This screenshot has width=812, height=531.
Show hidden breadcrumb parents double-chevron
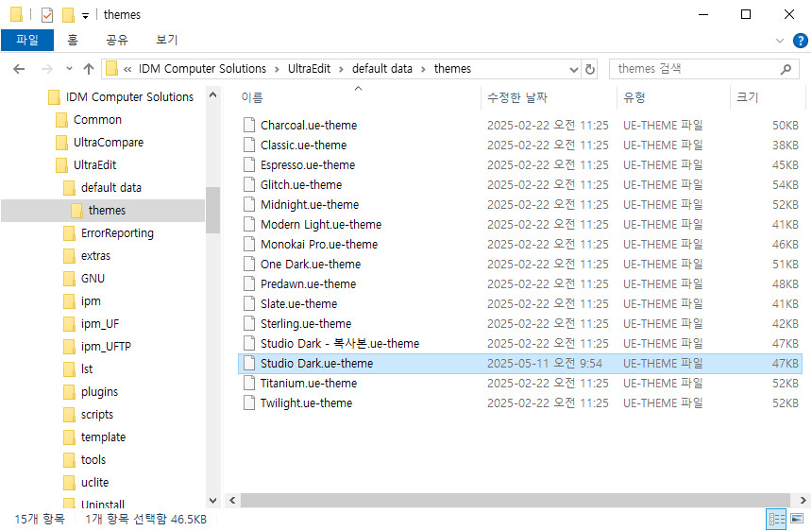[x=127, y=69]
